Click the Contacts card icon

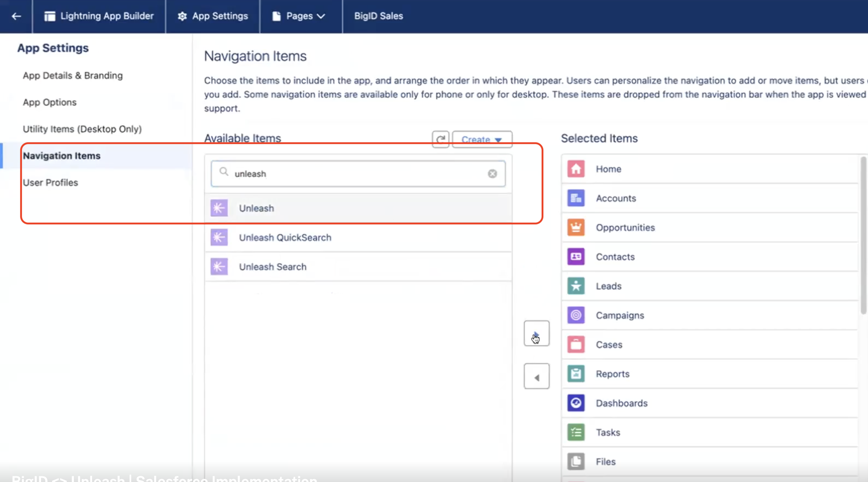(576, 257)
